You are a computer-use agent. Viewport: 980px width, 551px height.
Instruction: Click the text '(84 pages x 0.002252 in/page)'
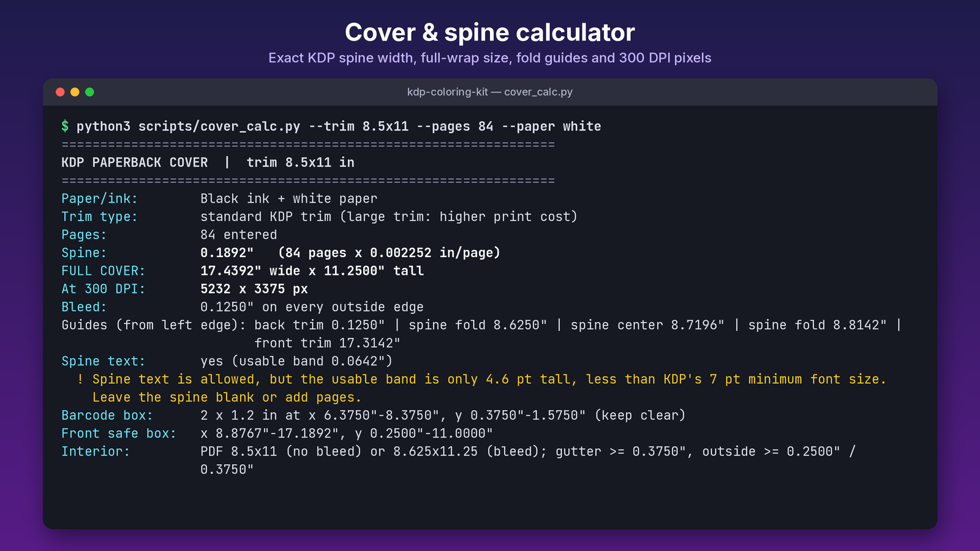point(389,253)
